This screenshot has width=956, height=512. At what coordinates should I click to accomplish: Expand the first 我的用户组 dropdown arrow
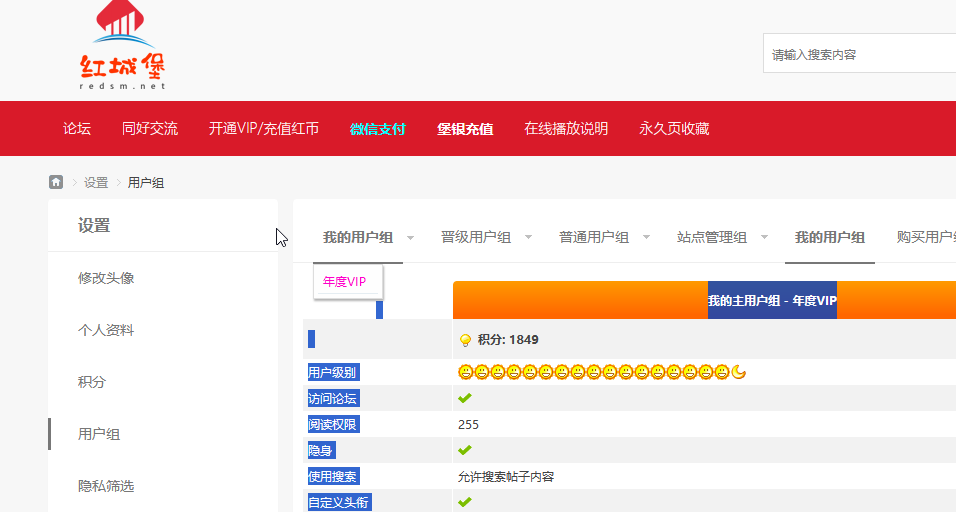pyautogui.click(x=410, y=238)
